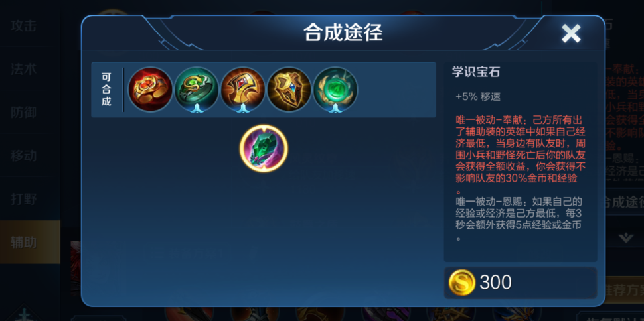Open the 打野 category tab
This screenshot has height=321, width=644.
tap(24, 199)
